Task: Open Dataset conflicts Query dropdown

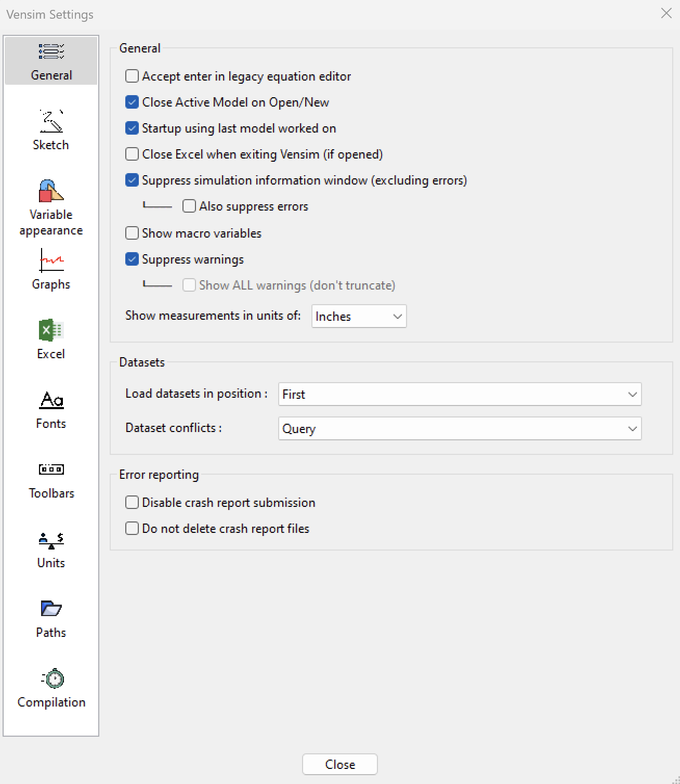Action: (460, 428)
